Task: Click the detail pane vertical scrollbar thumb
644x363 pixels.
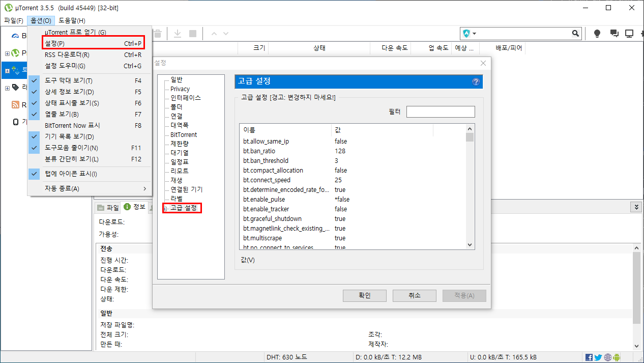Action: 636,288
